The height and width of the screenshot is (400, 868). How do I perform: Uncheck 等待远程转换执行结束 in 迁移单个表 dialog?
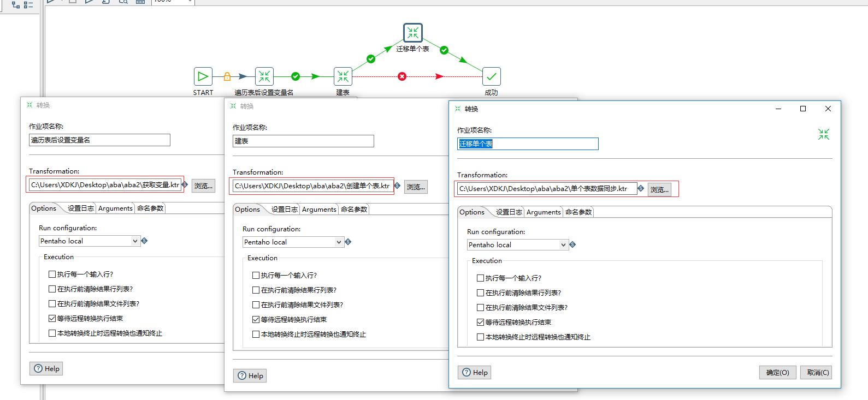(x=480, y=322)
